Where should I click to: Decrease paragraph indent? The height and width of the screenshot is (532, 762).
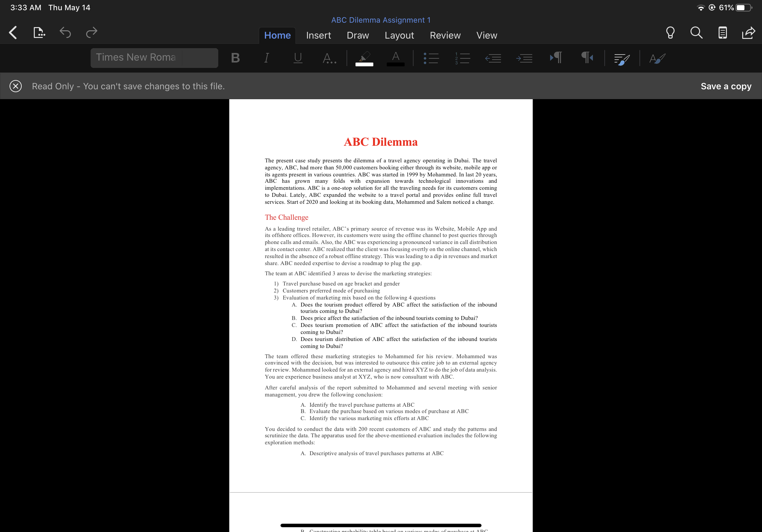click(x=494, y=58)
